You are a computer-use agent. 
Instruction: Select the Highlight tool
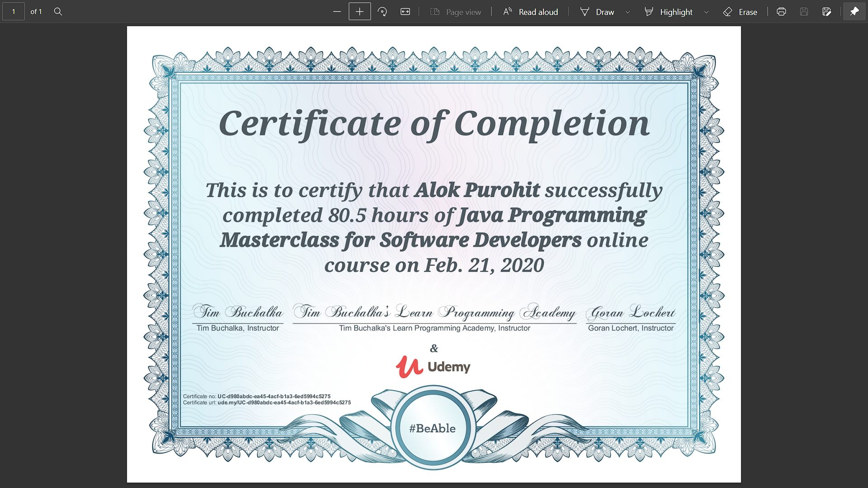point(669,12)
